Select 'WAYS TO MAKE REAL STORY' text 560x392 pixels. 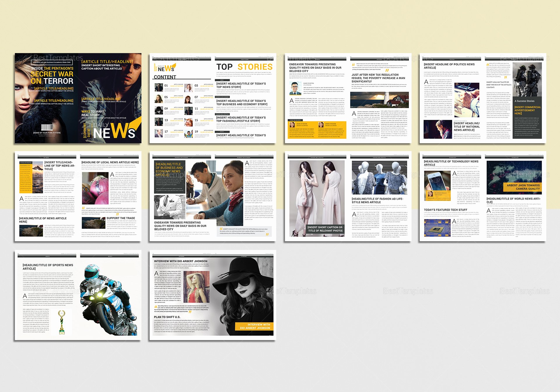pyautogui.click(x=93, y=113)
